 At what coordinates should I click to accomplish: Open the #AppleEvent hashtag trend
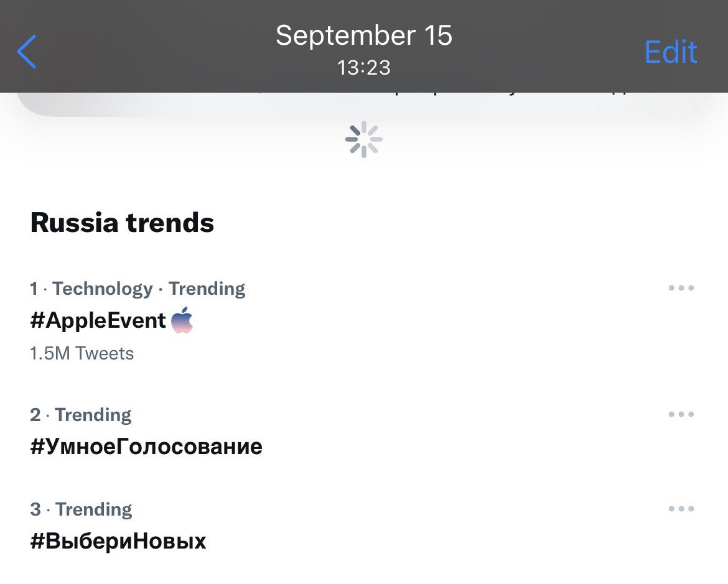click(x=98, y=321)
